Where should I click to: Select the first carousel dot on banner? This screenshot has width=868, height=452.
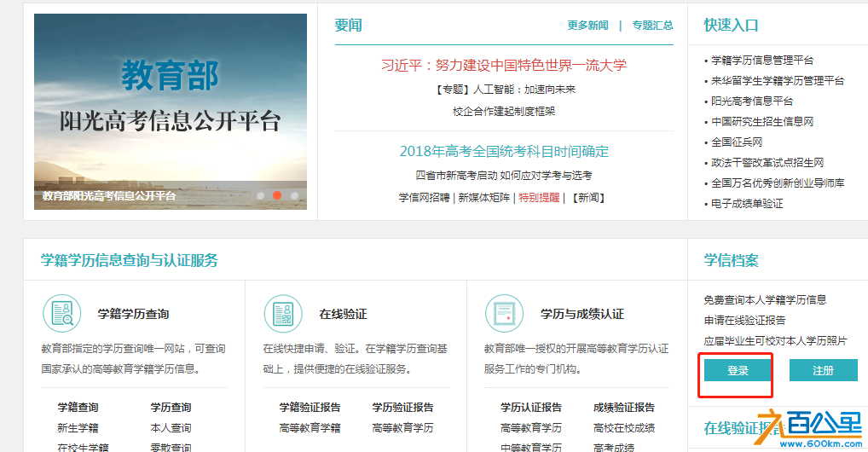pos(261,195)
